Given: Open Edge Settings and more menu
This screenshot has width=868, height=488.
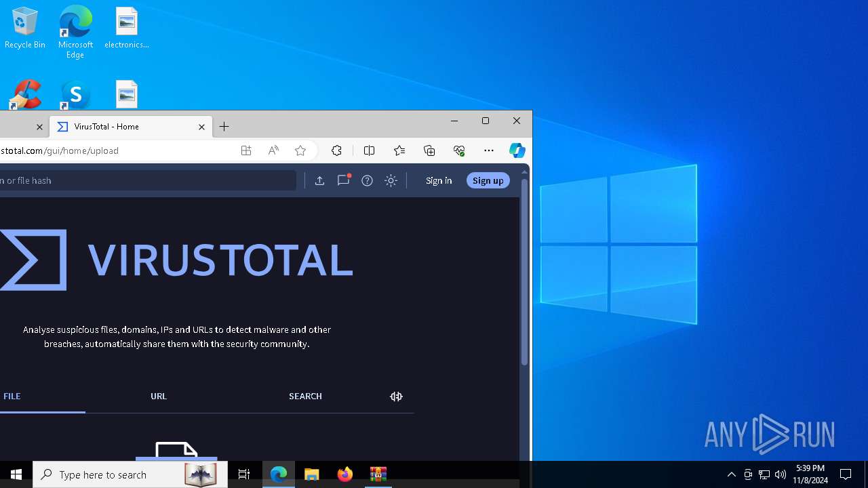Looking at the screenshot, I should click(489, 150).
